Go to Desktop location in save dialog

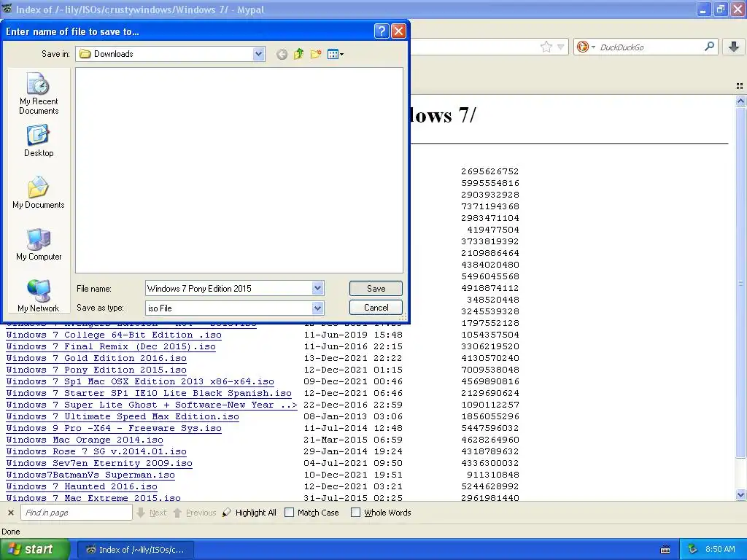39,141
